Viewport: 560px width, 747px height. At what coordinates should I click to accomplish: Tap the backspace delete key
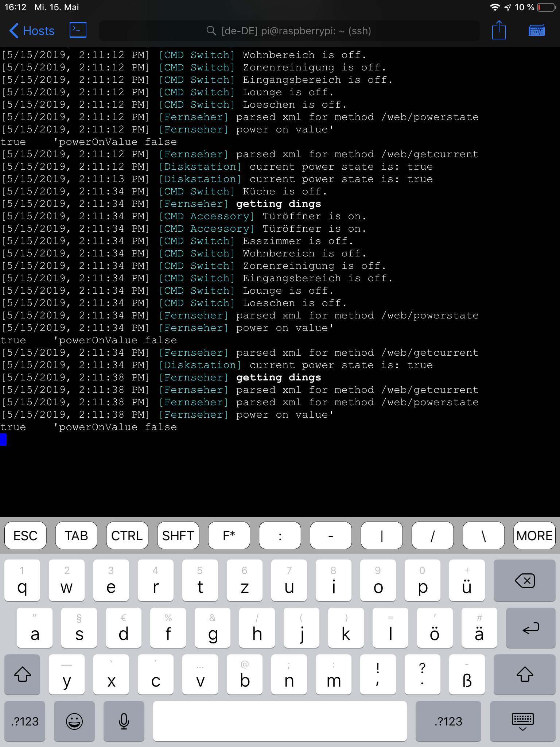pos(524,581)
